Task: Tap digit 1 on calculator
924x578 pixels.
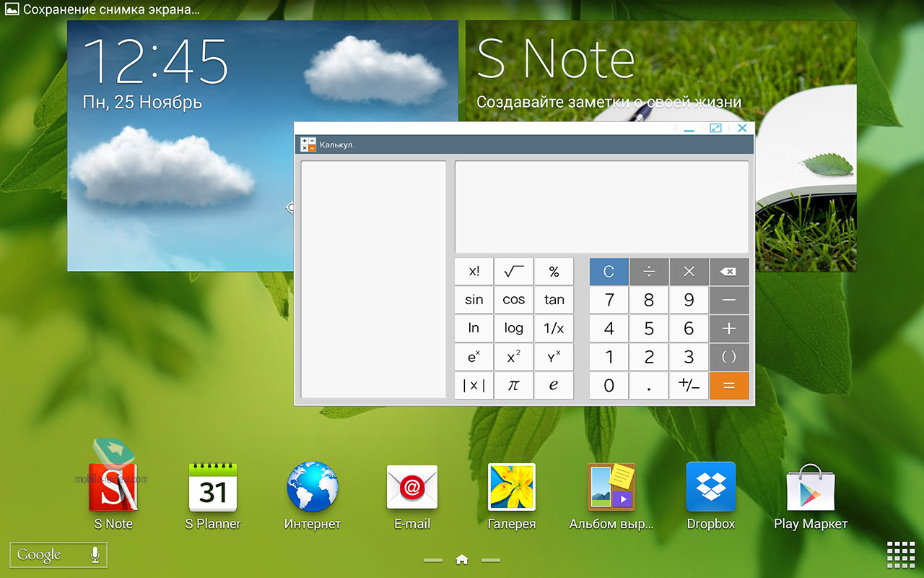Action: pyautogui.click(x=609, y=357)
